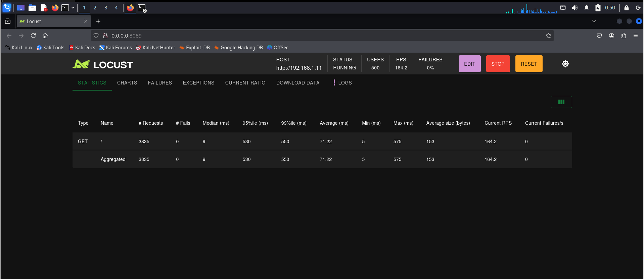Switch to workspace 3

106,8
